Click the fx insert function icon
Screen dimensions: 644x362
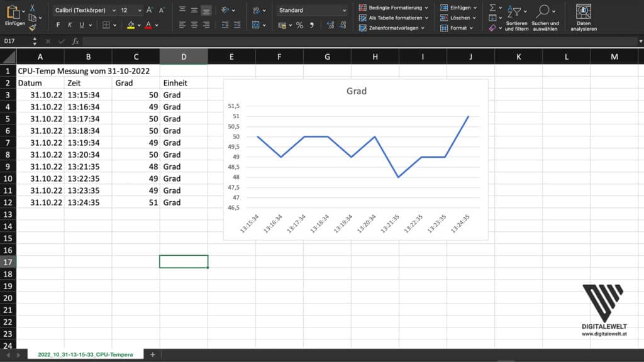tap(75, 41)
